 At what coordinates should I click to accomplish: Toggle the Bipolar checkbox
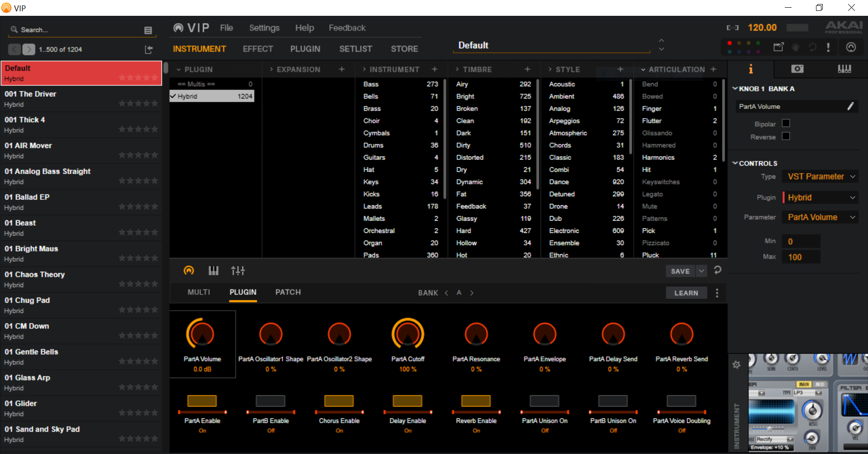click(x=786, y=123)
